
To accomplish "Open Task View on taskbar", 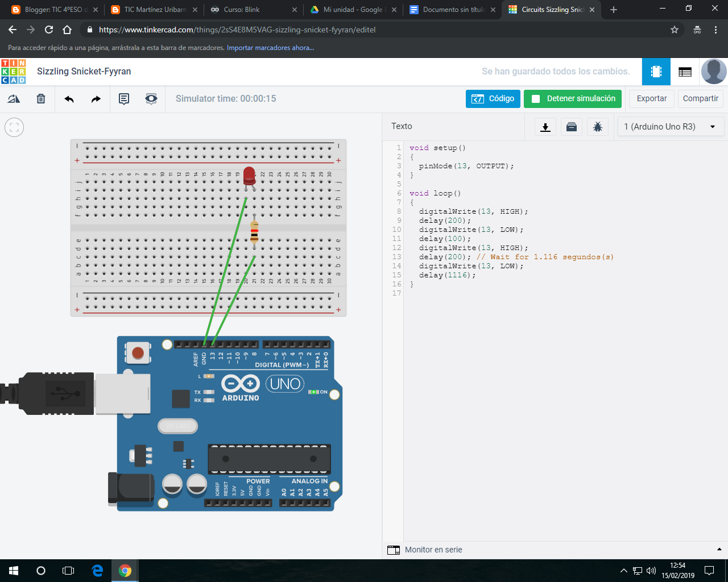I will [68, 571].
